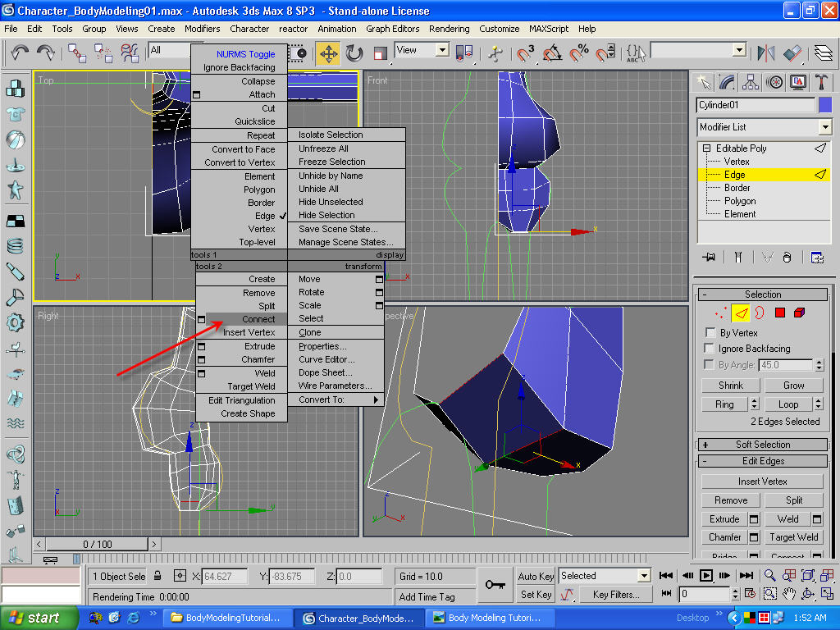The image size is (840, 630).
Task: Open the Key Filters button
Action: tap(615, 594)
